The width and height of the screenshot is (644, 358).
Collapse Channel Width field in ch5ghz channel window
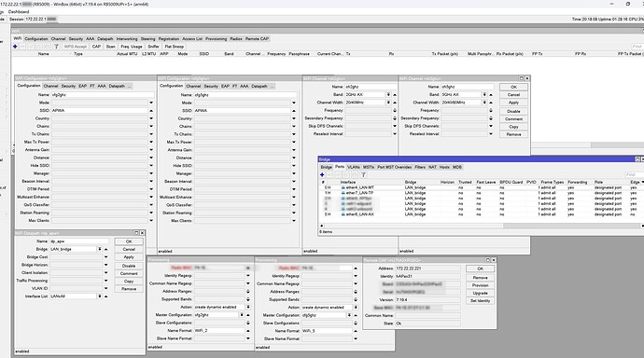[491, 103]
